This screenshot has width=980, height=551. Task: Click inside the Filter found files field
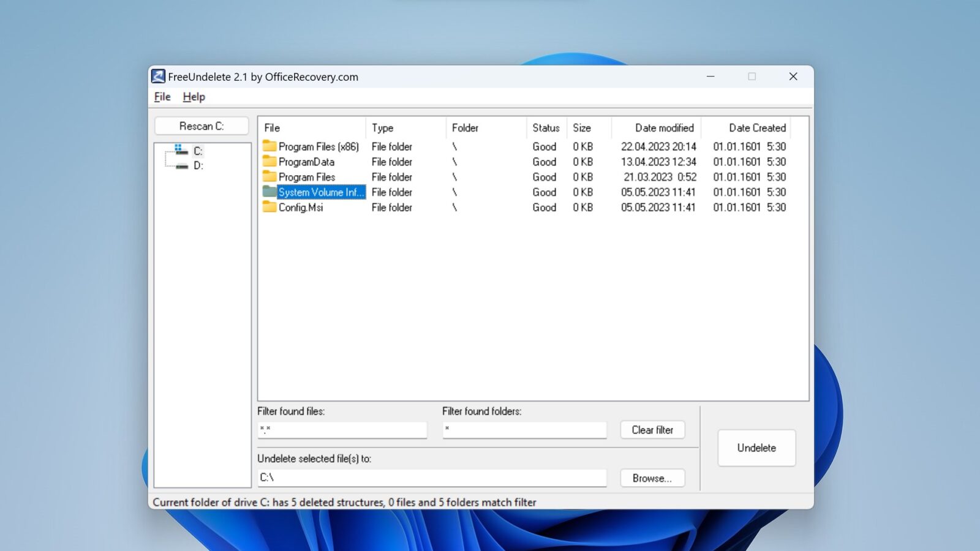(342, 430)
